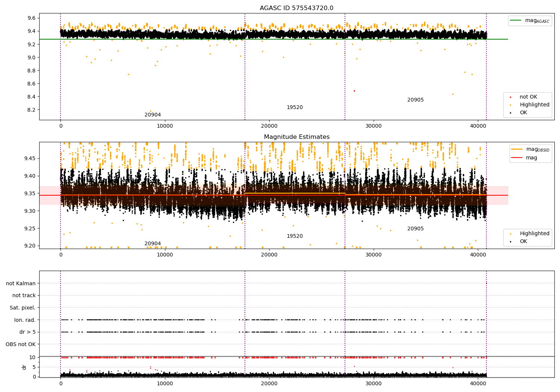The height and width of the screenshot is (392, 560).
Task: Click the red 'mag' legend entry in middle plot
Action: (x=532, y=158)
